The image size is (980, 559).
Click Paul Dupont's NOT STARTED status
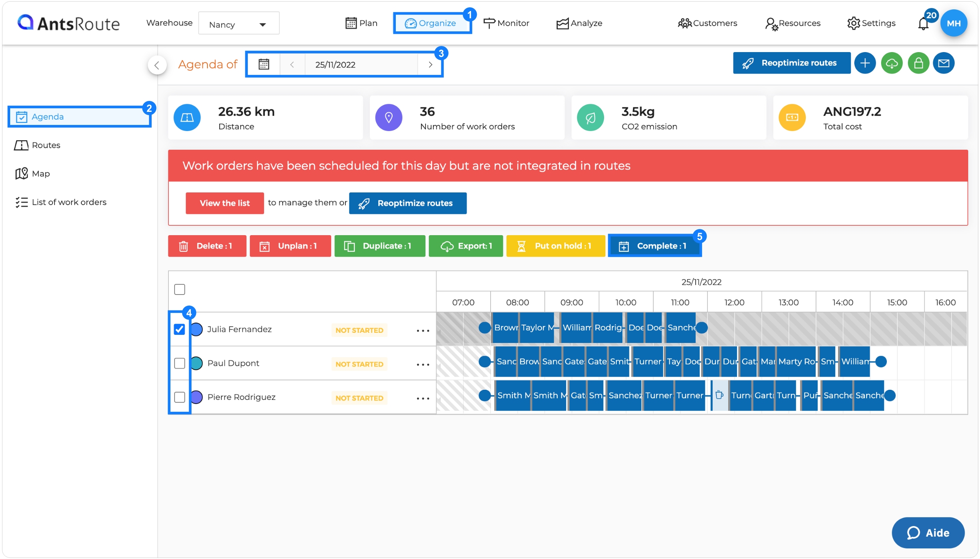tap(359, 364)
